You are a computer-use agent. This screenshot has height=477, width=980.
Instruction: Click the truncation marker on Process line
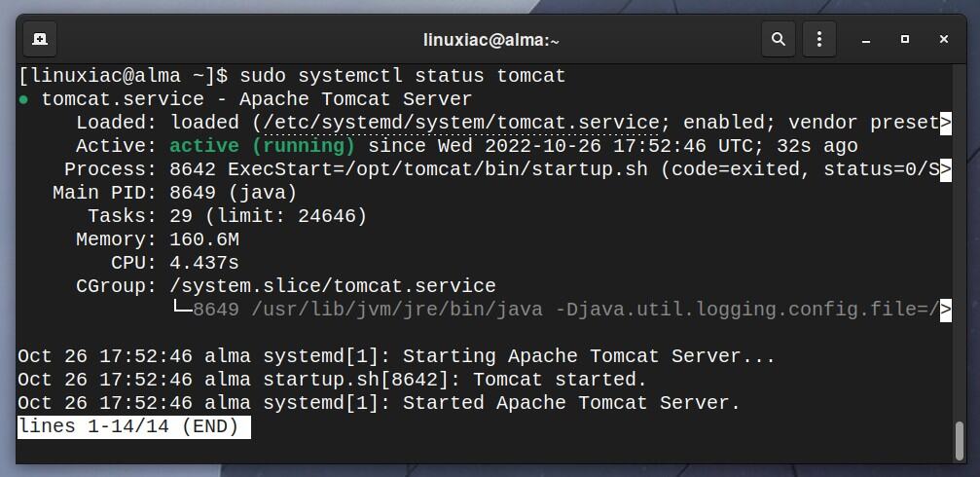tap(946, 169)
